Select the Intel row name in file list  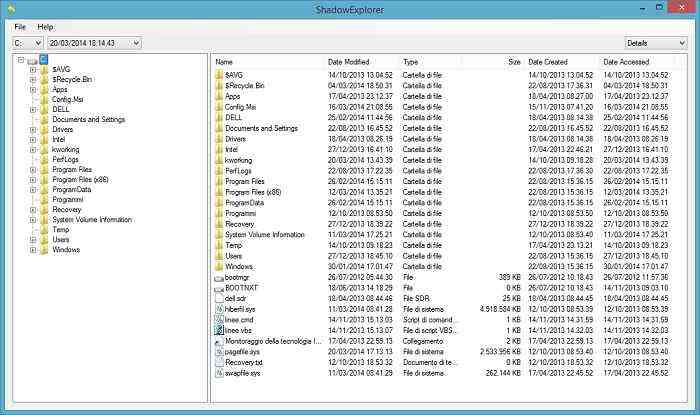coord(231,149)
